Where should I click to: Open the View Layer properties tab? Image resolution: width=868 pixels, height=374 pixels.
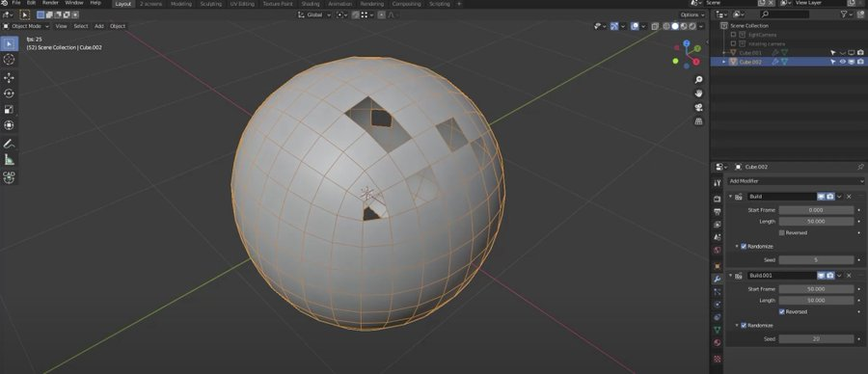click(x=718, y=225)
